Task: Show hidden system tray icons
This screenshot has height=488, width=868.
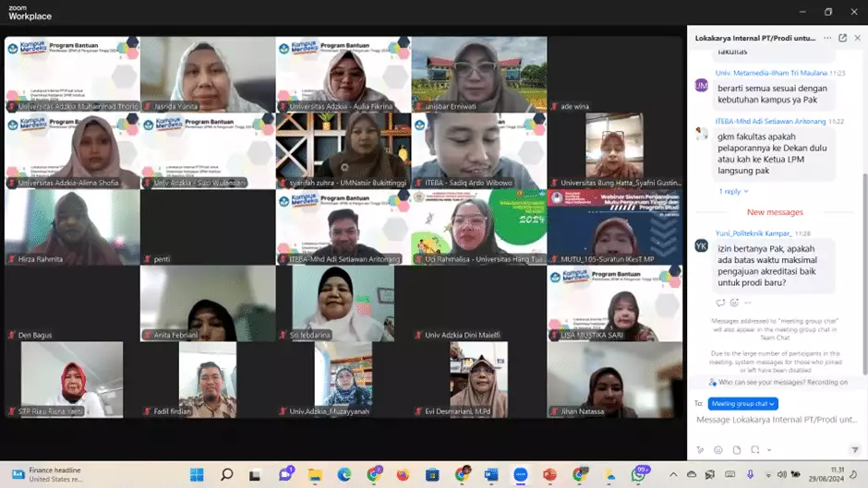Action: click(x=673, y=475)
